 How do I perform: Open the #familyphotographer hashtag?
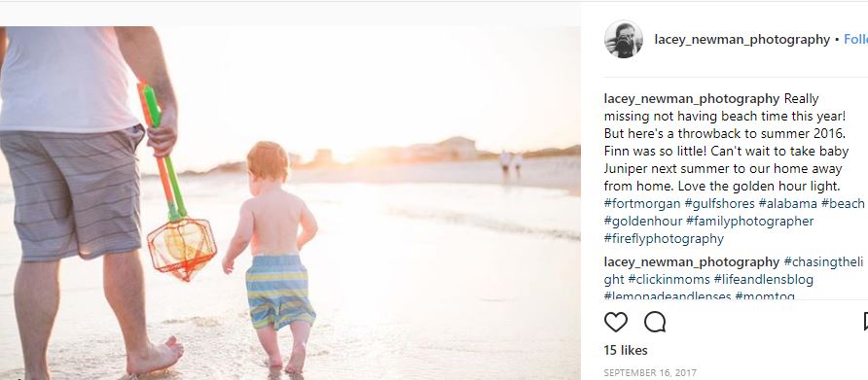[x=749, y=222]
